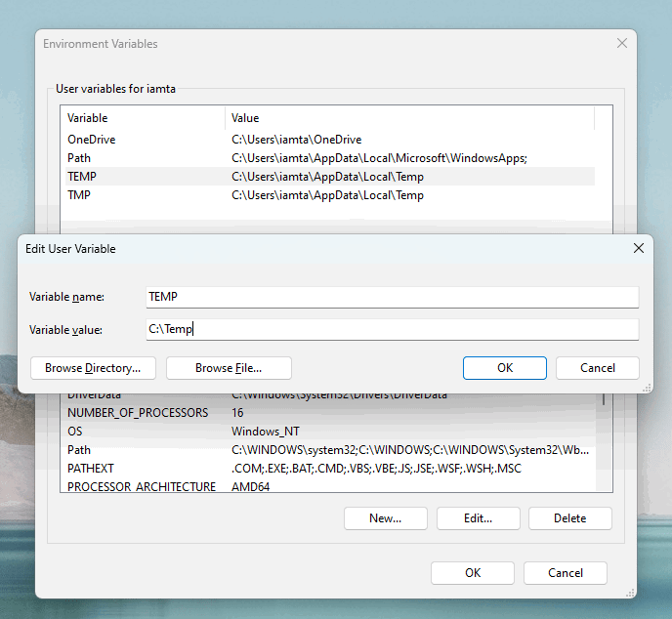672x619 pixels.
Task: Click the Variable name input field
Action: coord(392,297)
